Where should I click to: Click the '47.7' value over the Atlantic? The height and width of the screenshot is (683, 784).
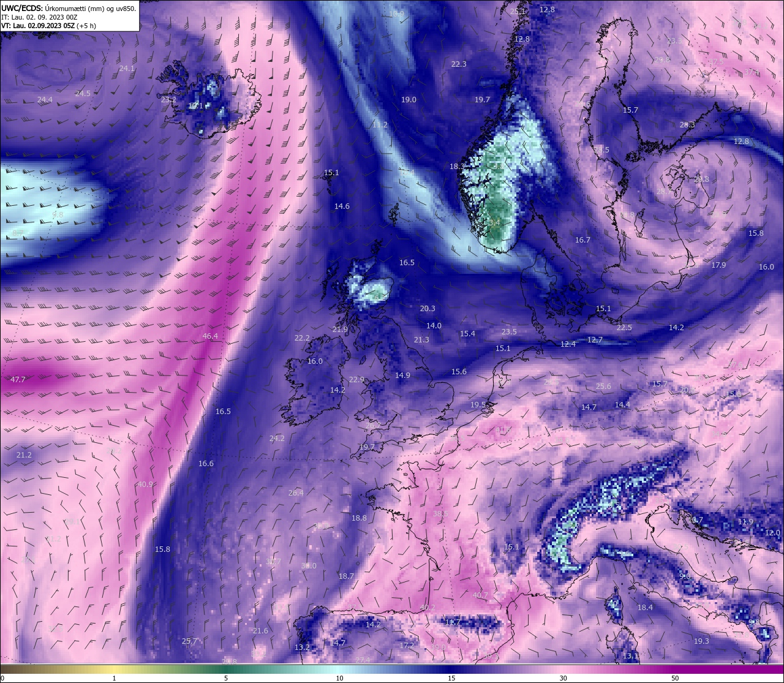coord(18,380)
